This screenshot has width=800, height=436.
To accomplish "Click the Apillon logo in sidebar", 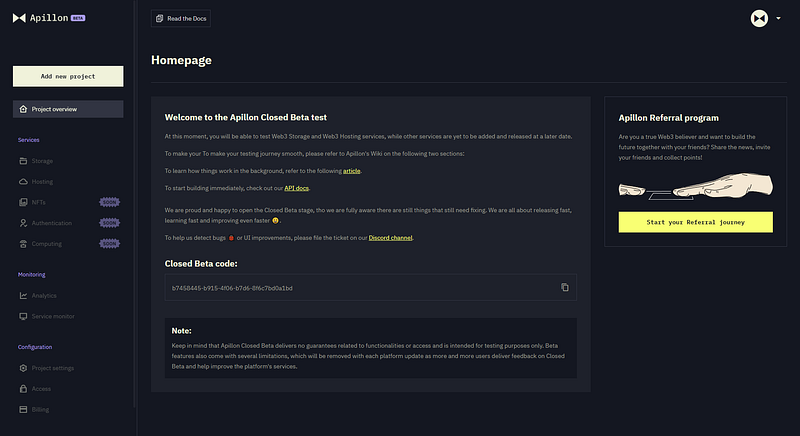I will tap(49, 18).
